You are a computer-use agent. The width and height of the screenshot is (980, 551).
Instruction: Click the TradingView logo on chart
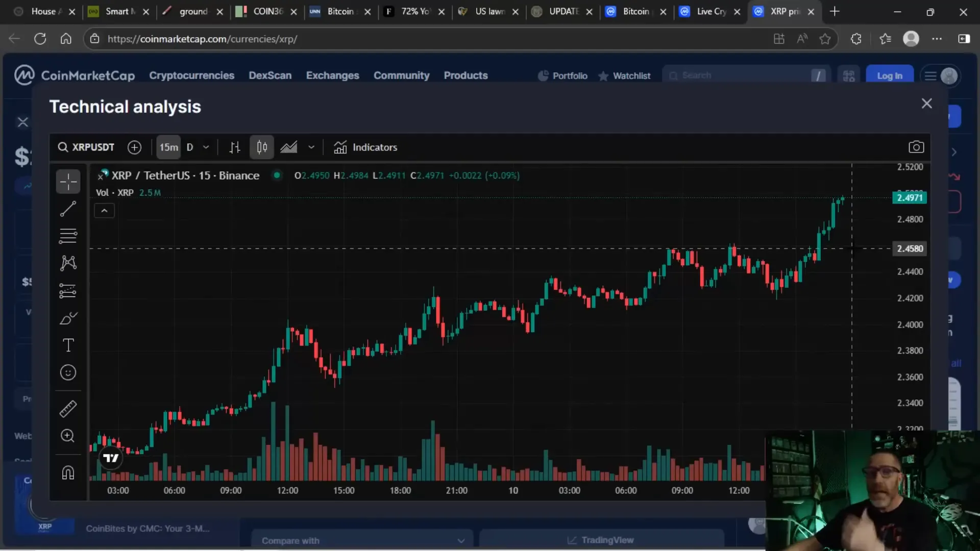click(x=111, y=458)
